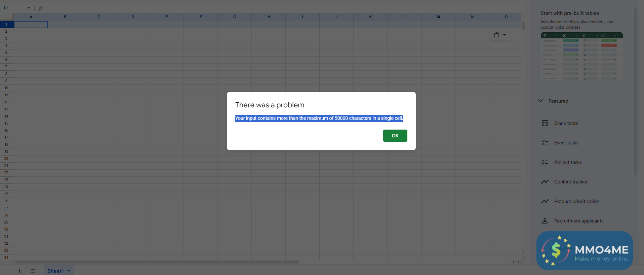
Task: Click the "There was a problem" dialog title
Action: (x=270, y=105)
